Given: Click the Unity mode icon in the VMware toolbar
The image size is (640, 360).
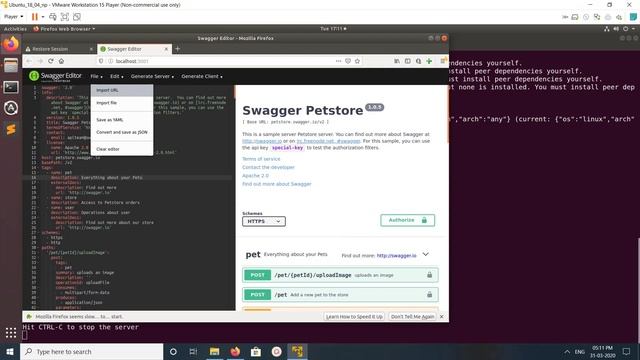Looking at the screenshot, I should (77, 17).
